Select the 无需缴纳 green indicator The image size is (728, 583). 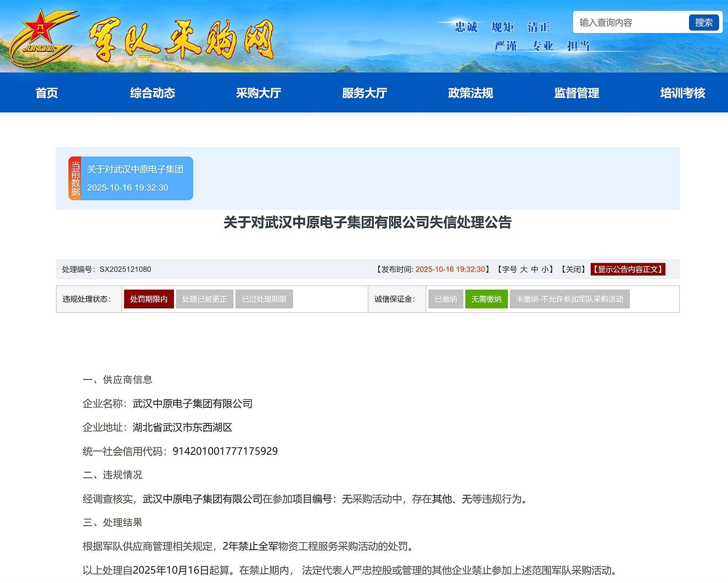487,300
